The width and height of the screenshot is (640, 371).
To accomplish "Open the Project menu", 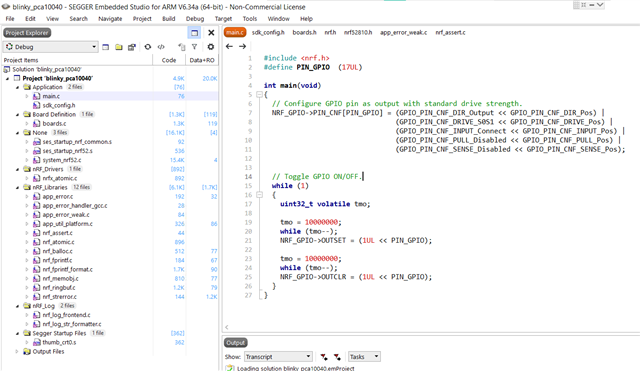I will 142,19.
